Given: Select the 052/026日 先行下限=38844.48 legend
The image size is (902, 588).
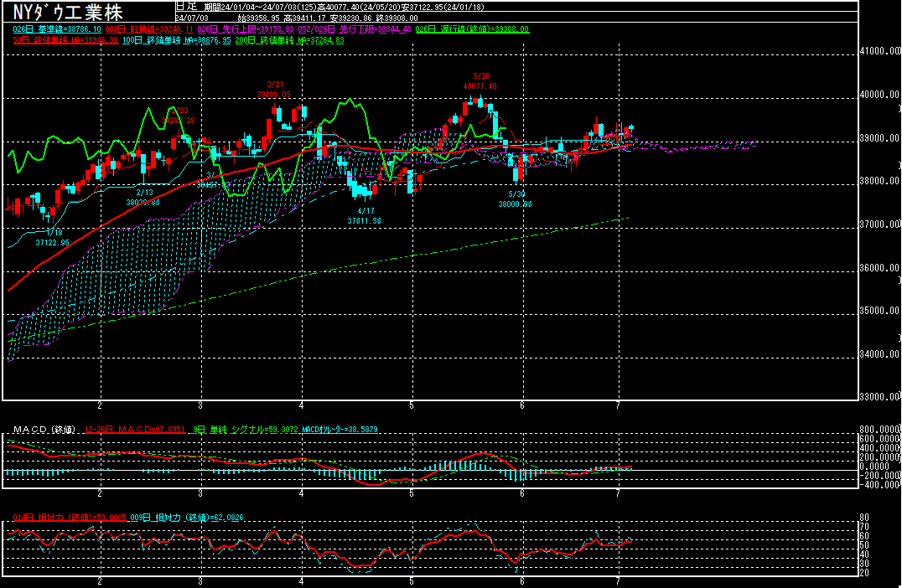Looking at the screenshot, I should [x=355, y=29].
